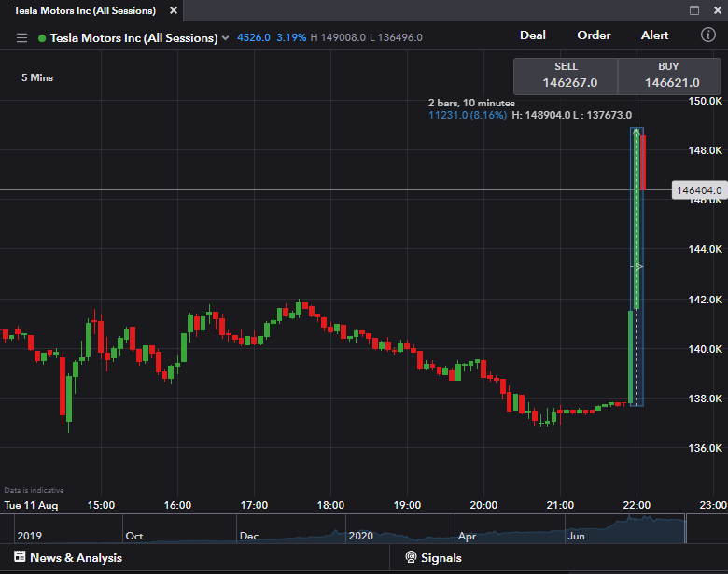Close the Tesla Motors Inc tab
Image resolution: width=728 pixels, height=574 pixels.
click(x=174, y=10)
